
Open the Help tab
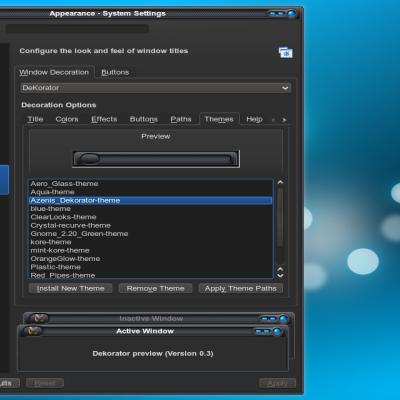click(x=254, y=119)
